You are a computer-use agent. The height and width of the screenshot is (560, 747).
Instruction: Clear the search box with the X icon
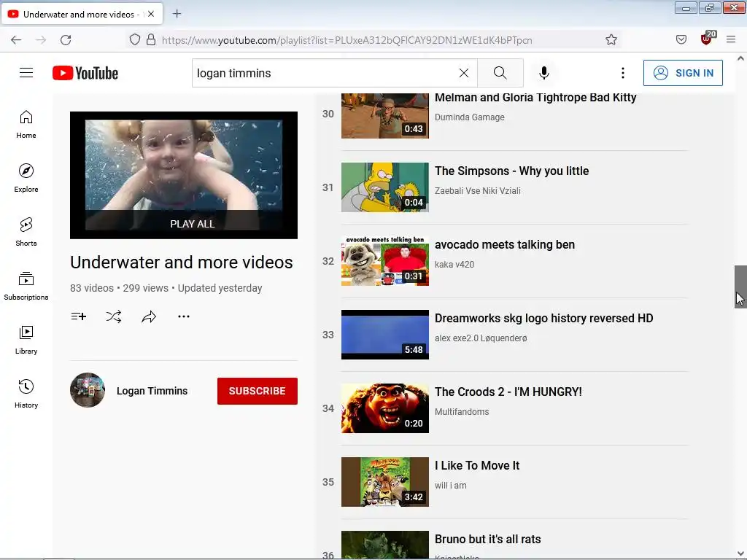click(463, 73)
